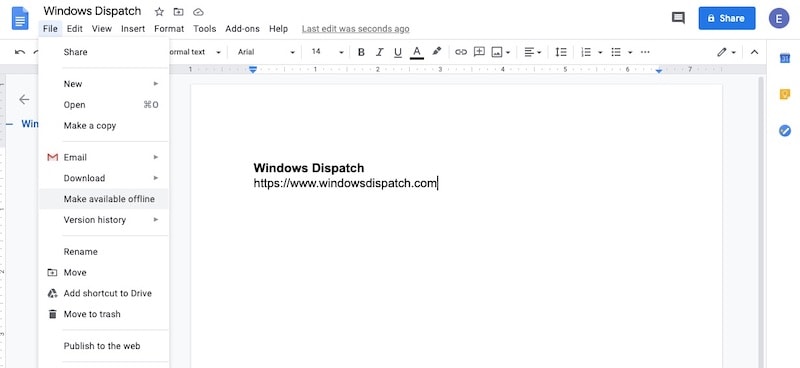Open the paragraph style Normal text dropdown
The width and height of the screenshot is (800, 368).
pyautogui.click(x=195, y=52)
